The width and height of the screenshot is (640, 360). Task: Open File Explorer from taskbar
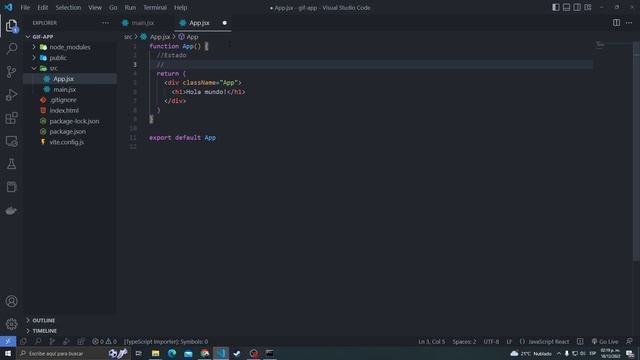[156, 353]
